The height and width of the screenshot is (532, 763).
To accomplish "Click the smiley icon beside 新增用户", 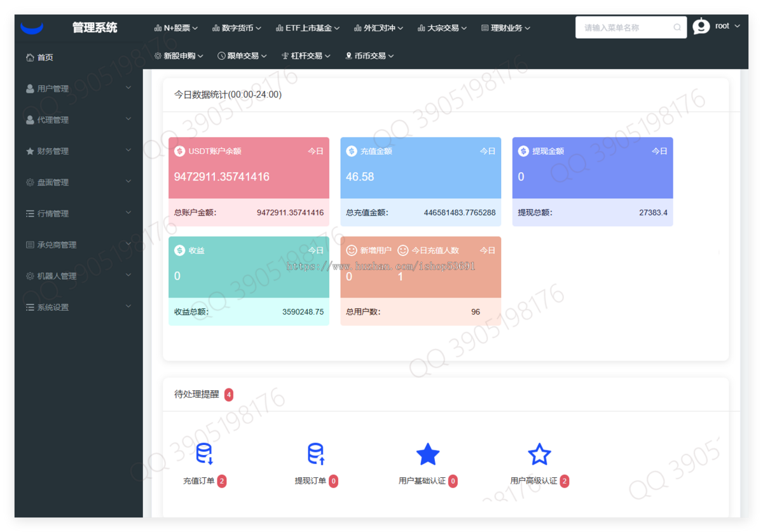I will (352, 250).
